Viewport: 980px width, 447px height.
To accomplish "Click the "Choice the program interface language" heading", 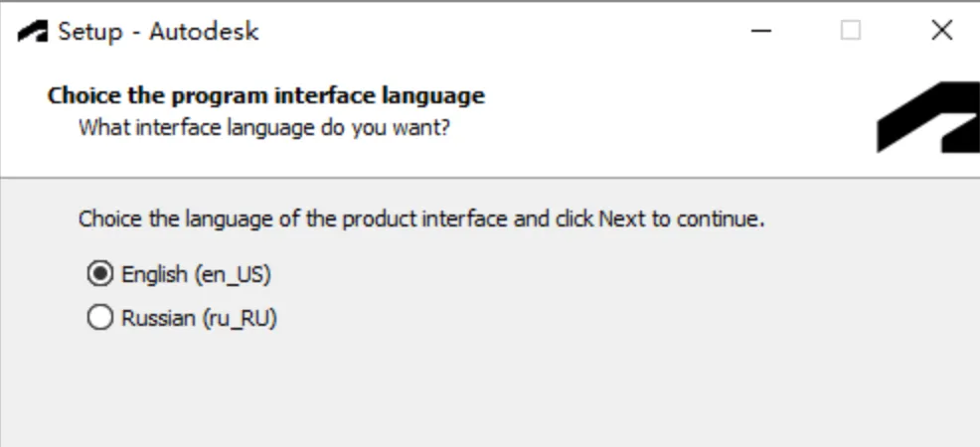I will tap(265, 96).
